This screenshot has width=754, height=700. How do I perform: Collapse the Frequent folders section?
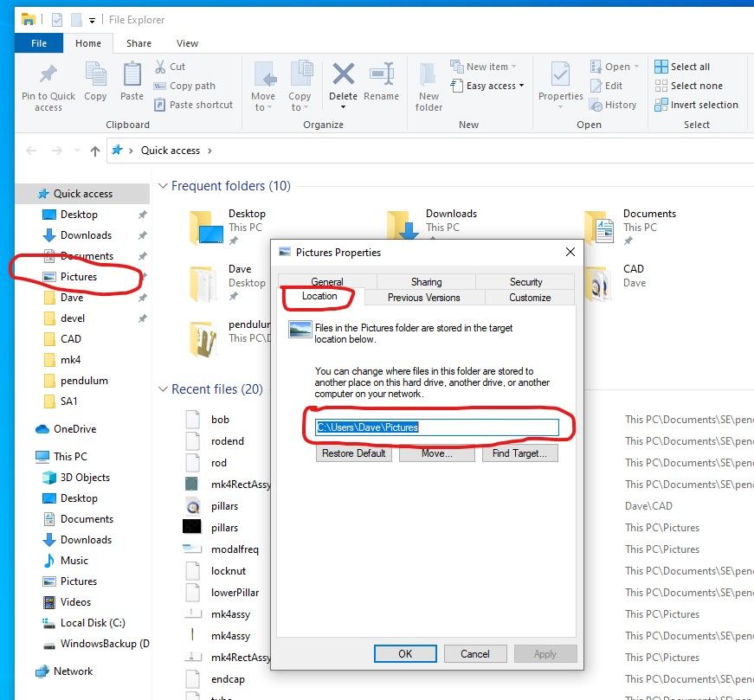click(162, 186)
